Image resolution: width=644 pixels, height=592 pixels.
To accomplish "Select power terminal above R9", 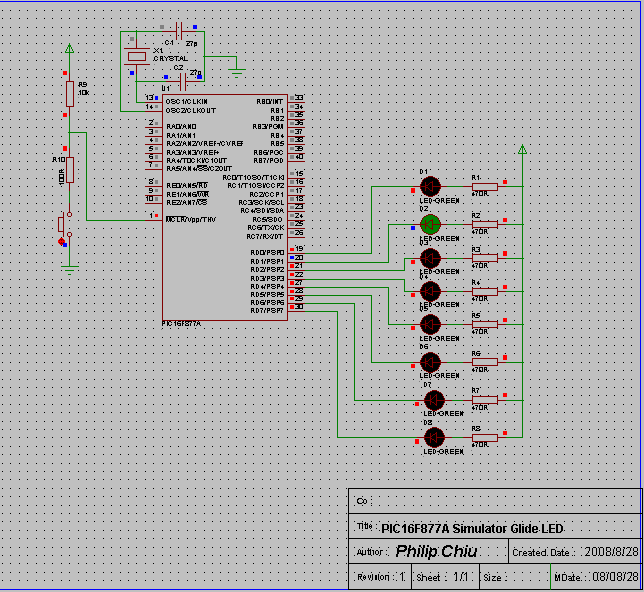I will point(69,48).
